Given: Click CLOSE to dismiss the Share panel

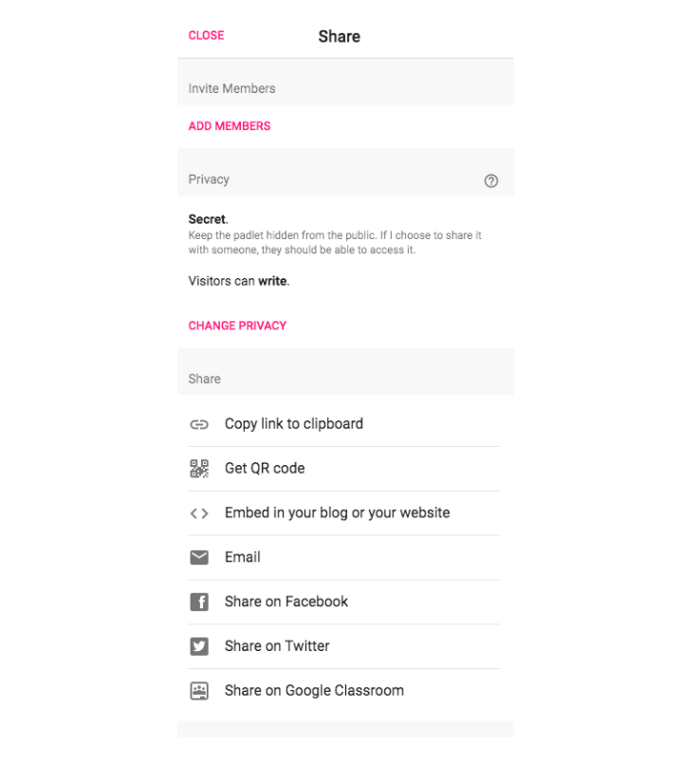Looking at the screenshot, I should point(206,35).
